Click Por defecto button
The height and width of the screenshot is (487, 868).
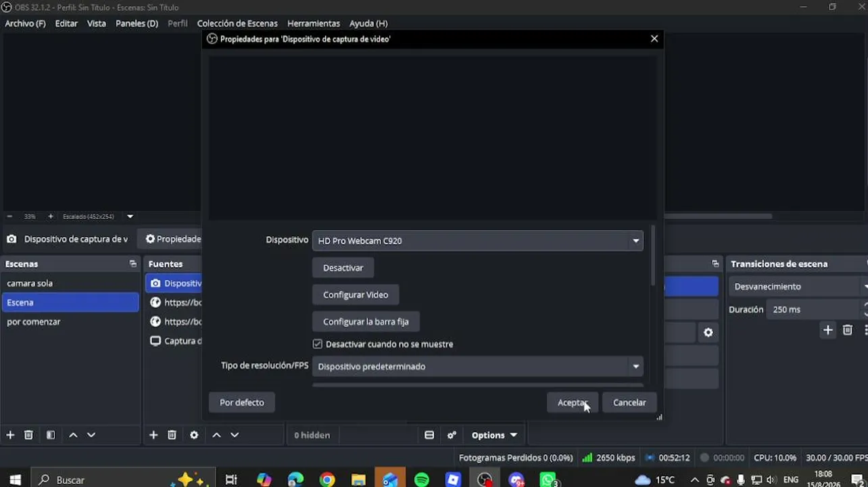tap(241, 402)
